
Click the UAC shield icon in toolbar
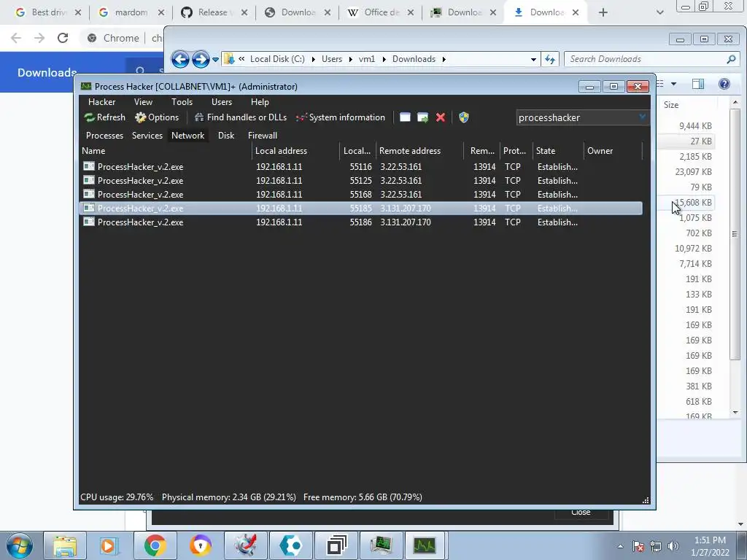click(x=463, y=117)
